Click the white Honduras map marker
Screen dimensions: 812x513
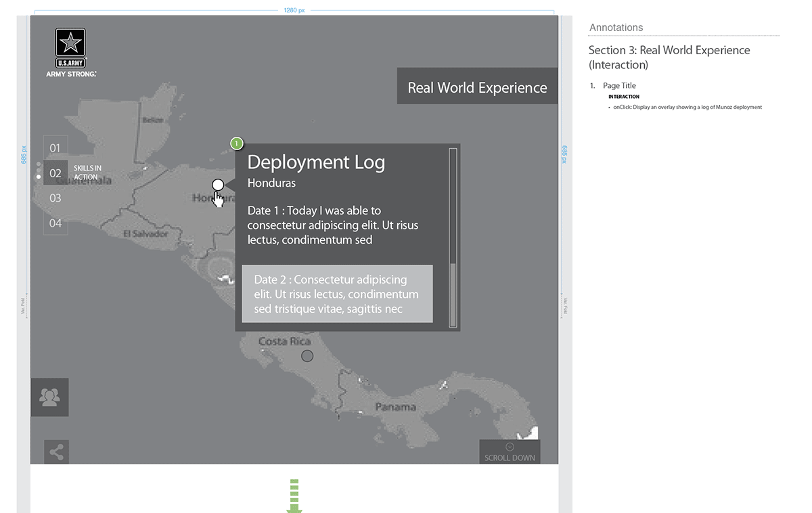pyautogui.click(x=218, y=185)
